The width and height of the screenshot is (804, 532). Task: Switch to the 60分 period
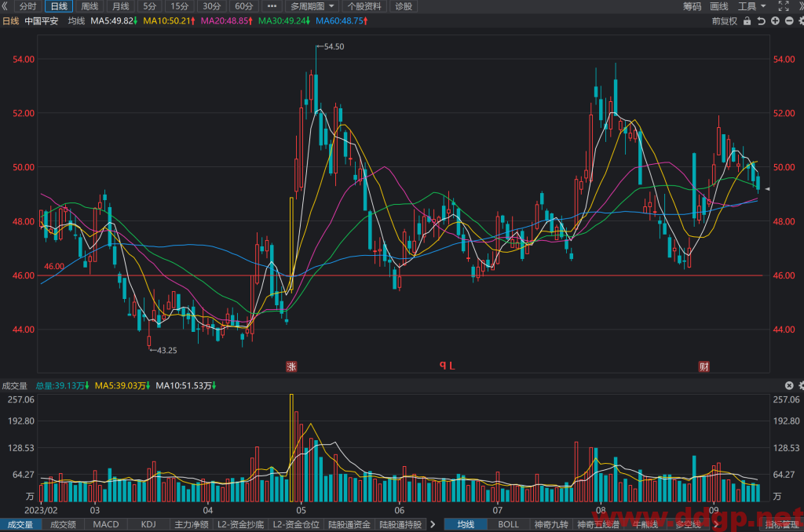(x=244, y=6)
